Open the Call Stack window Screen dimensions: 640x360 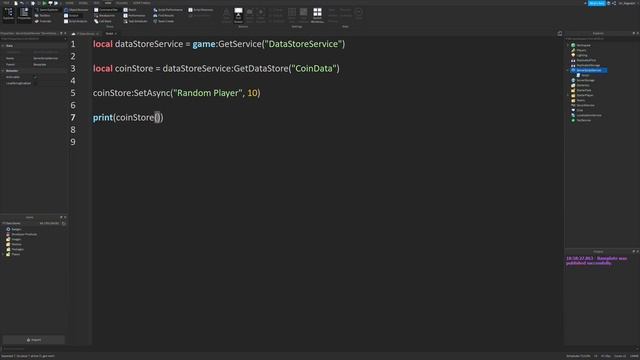pyautogui.click(x=103, y=21)
